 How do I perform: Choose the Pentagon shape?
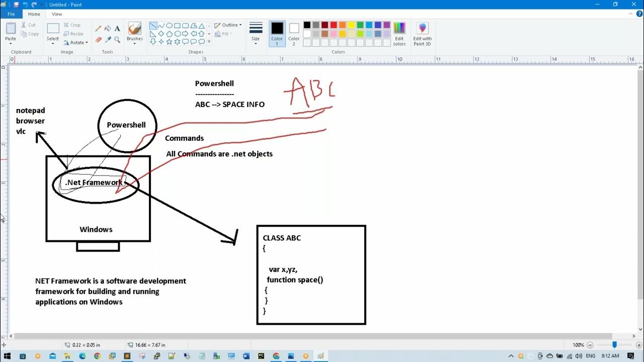(x=170, y=34)
